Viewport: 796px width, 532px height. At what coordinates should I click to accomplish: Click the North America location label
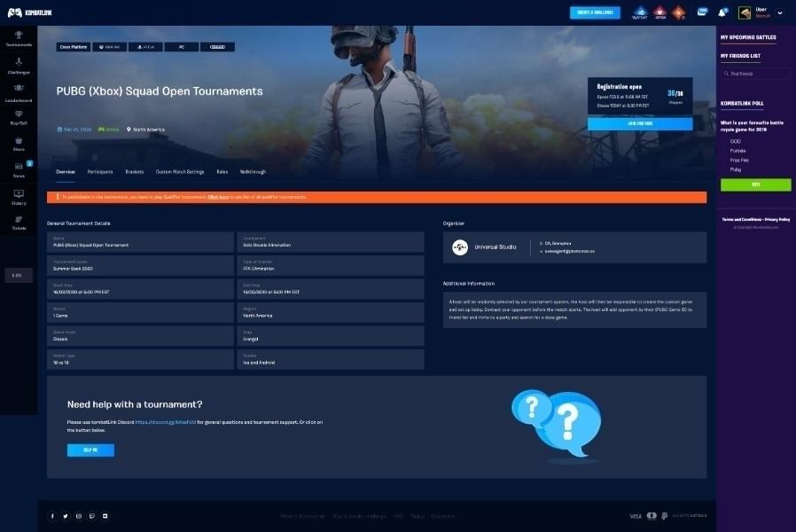click(x=145, y=129)
